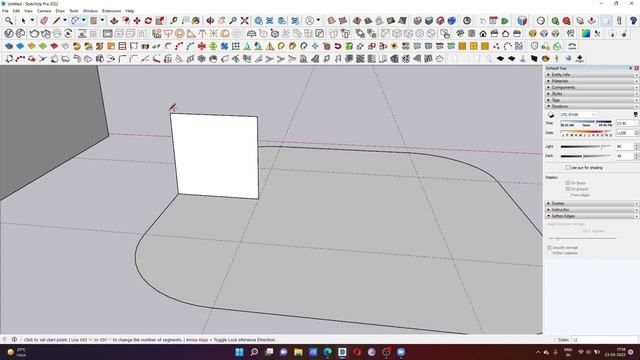This screenshot has width=640, height=360.
Task: Click the blue help question icon
Action: [x=633, y=20]
